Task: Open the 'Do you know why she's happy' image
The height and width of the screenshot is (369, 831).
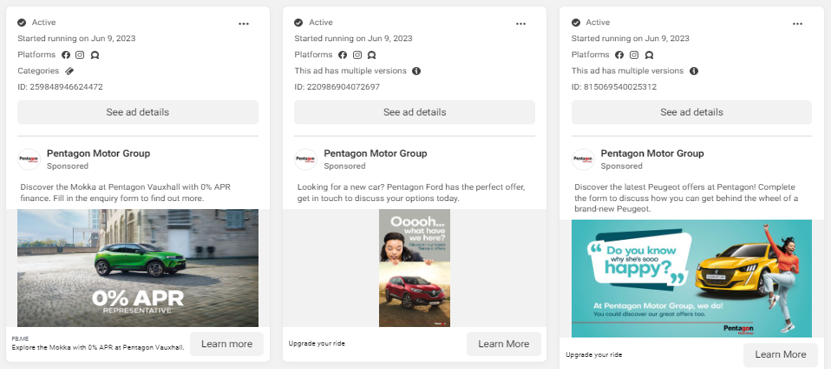Action: click(692, 278)
